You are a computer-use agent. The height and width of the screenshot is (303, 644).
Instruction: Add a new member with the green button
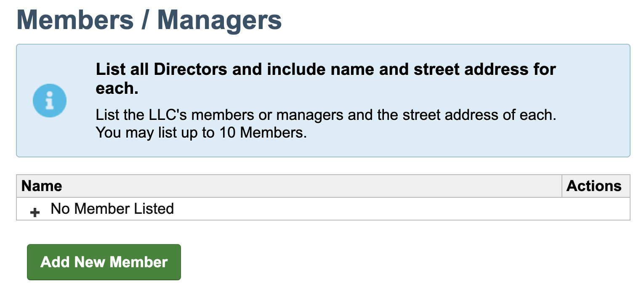(x=104, y=262)
